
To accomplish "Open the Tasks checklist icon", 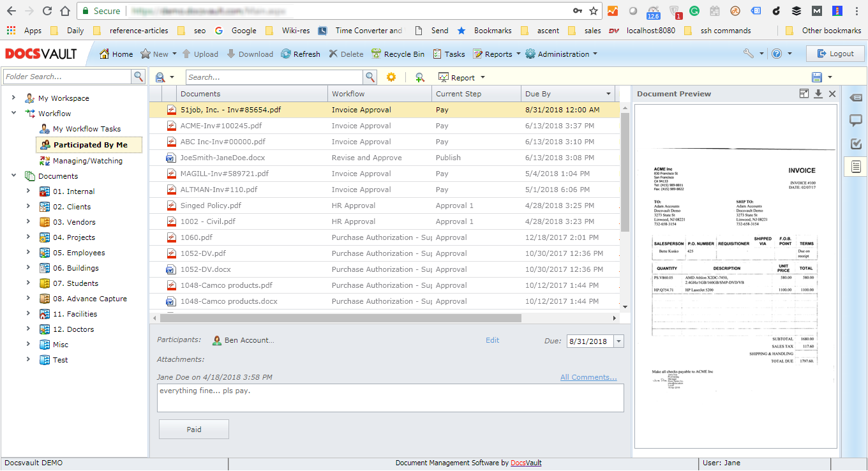I will coord(437,54).
